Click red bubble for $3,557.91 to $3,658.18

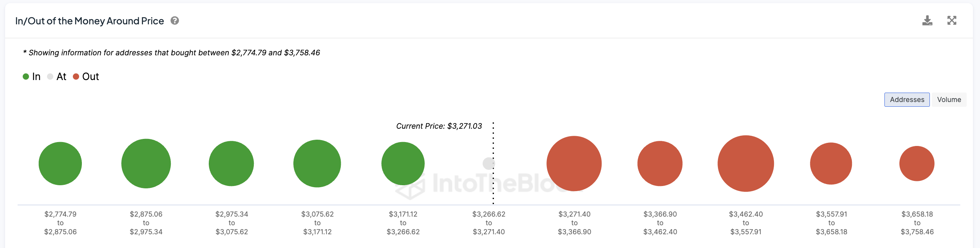(831, 164)
